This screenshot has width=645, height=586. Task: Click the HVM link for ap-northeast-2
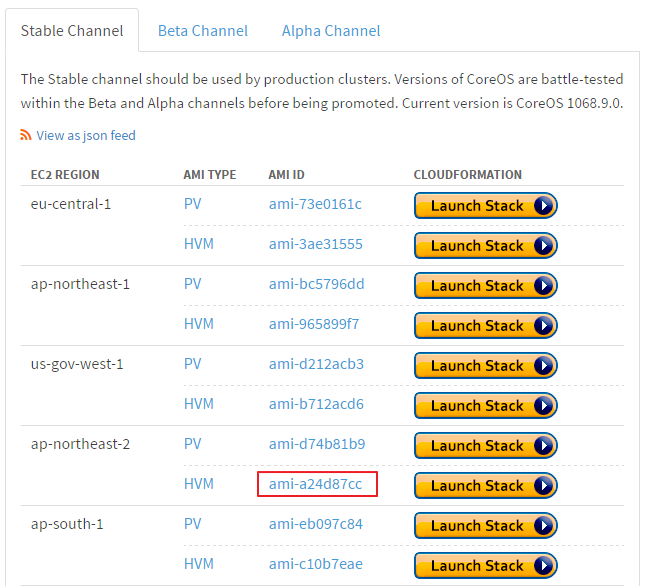[199, 484]
